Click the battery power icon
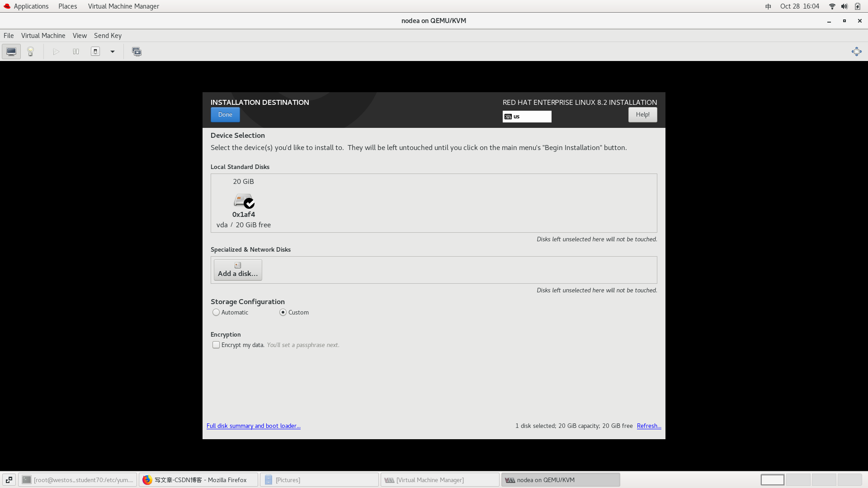 (x=858, y=6)
